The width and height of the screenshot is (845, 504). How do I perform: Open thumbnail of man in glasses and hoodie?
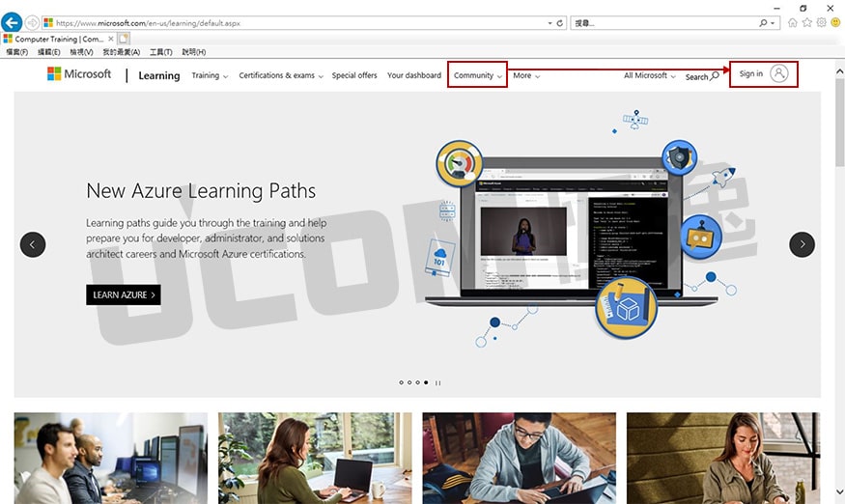(519, 459)
